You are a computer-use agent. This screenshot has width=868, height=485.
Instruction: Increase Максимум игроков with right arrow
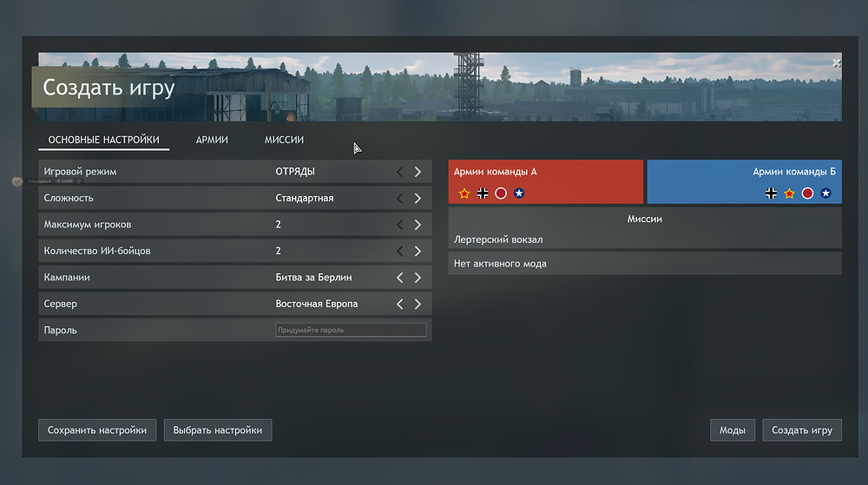pos(418,225)
